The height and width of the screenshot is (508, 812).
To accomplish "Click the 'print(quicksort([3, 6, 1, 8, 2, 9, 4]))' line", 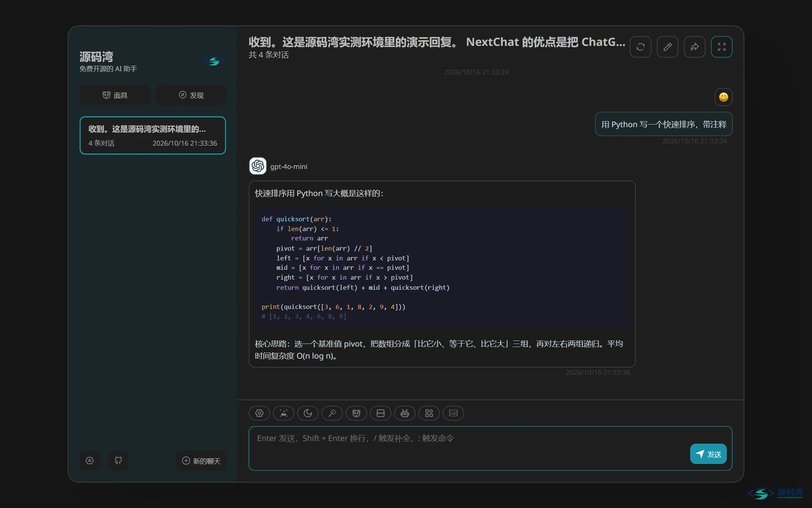I will point(333,307).
